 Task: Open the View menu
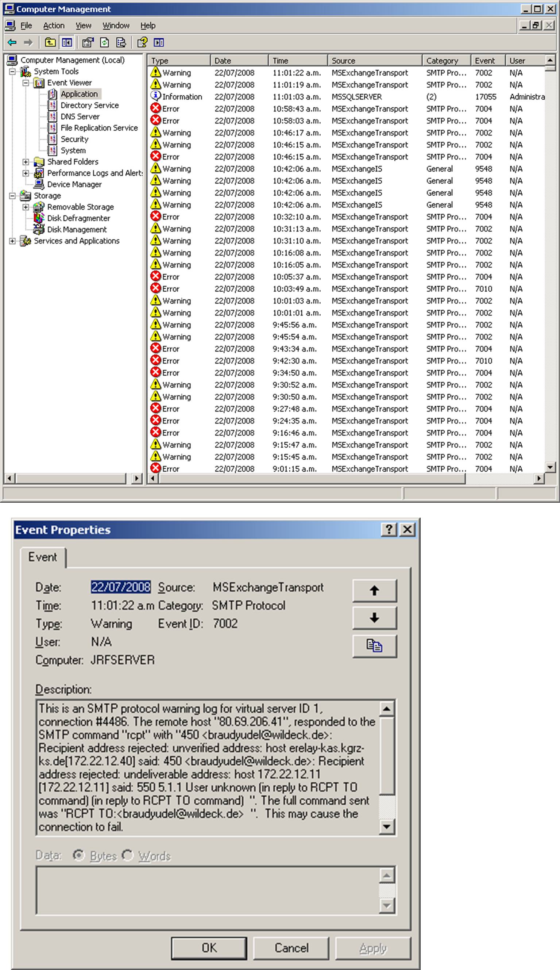coord(84,26)
